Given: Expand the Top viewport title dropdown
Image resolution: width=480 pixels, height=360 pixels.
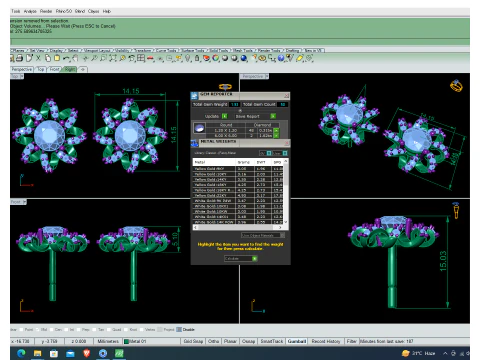Looking at the screenshot, I should coord(22,76).
